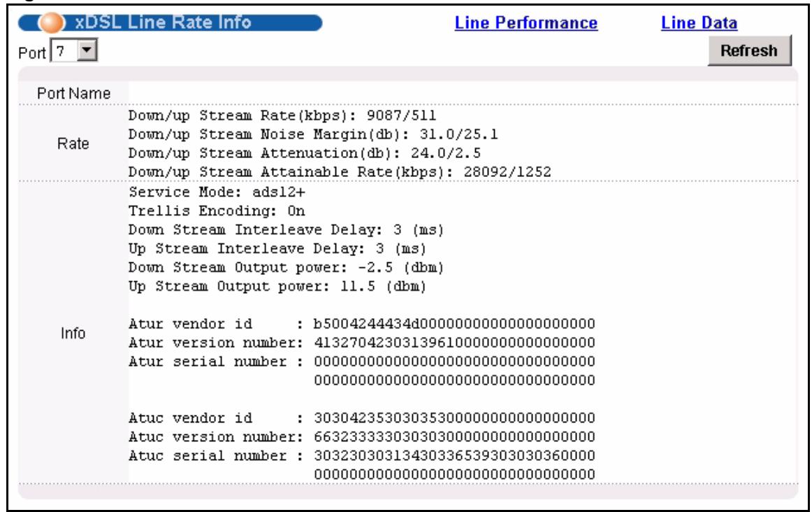Select the xDSL Line Rate Info title text

(x=163, y=22)
